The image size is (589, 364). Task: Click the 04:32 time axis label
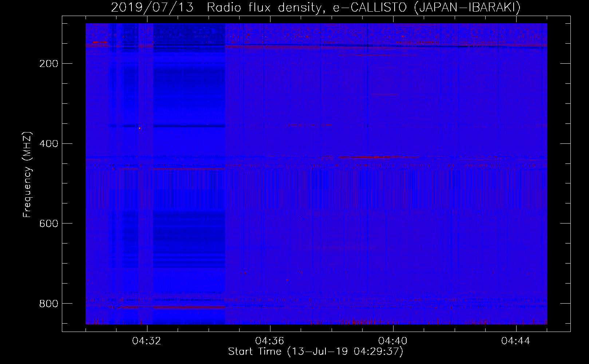coord(147,341)
